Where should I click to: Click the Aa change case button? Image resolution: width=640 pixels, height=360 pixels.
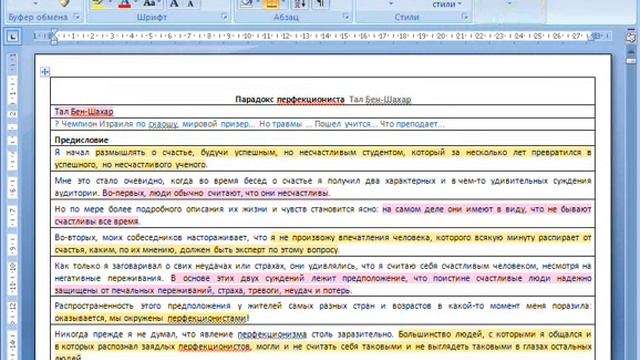(150, 4)
